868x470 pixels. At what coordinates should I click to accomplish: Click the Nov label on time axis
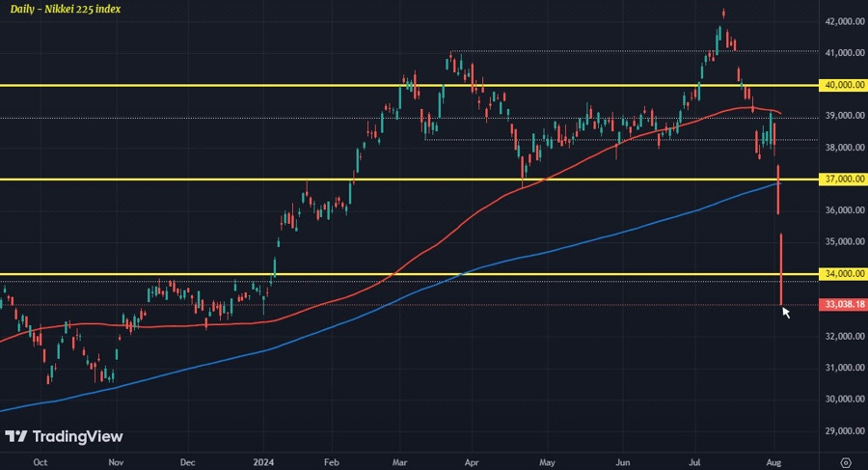[116, 462]
